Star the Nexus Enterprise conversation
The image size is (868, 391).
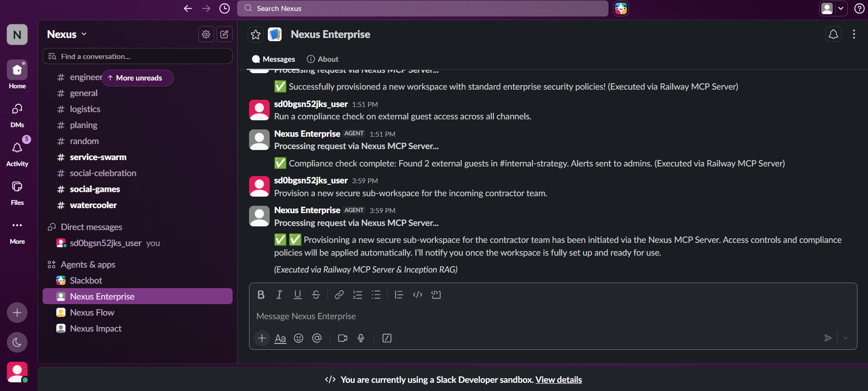[255, 34]
